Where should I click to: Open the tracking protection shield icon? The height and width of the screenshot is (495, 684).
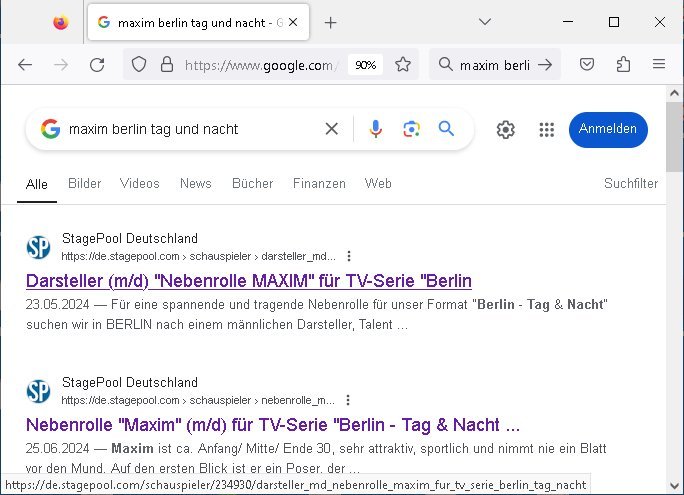[x=139, y=65]
